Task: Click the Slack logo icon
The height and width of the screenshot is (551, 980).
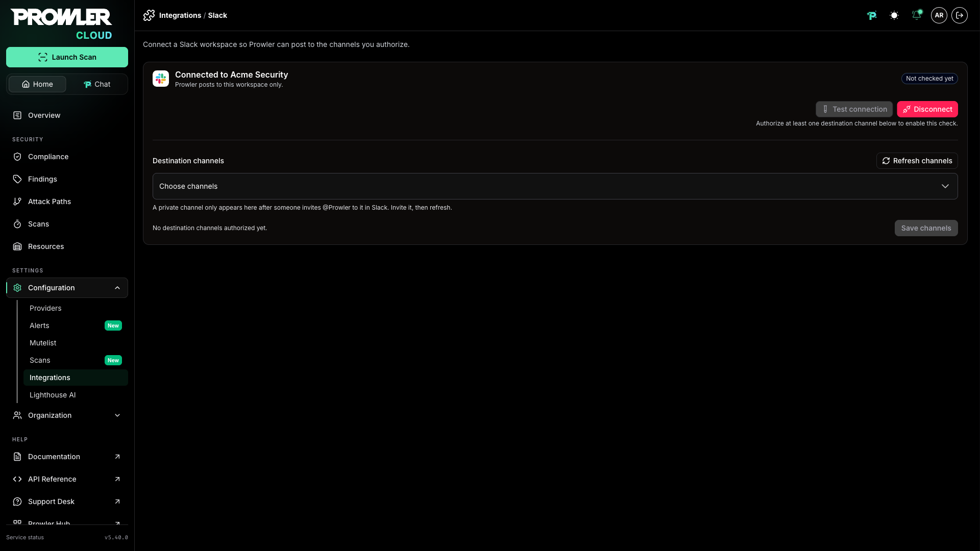Action: [161, 79]
